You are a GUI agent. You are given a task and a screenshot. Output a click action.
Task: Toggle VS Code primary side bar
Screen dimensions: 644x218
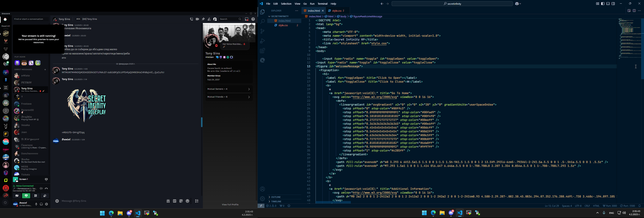click(x=603, y=4)
